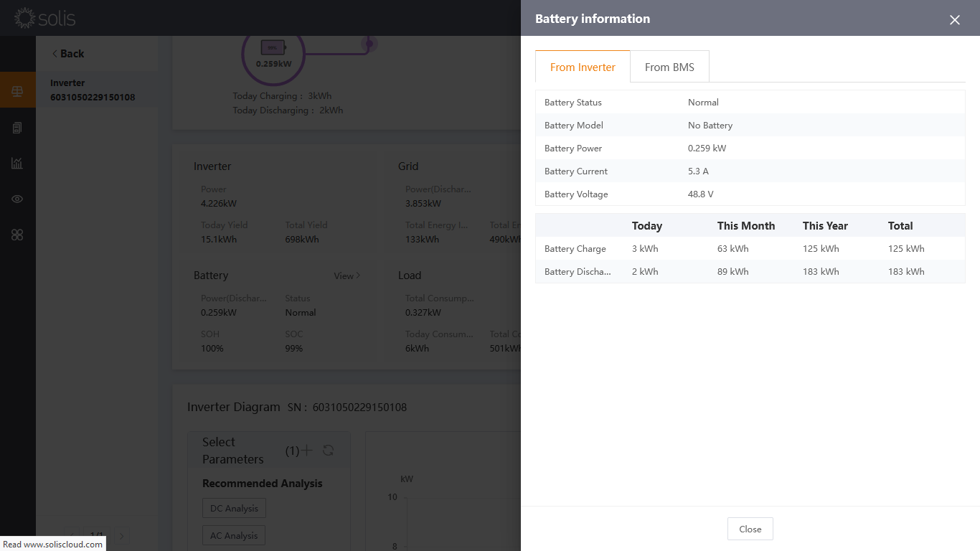
Task: Click the battery icon in flow diagram
Action: [273, 48]
